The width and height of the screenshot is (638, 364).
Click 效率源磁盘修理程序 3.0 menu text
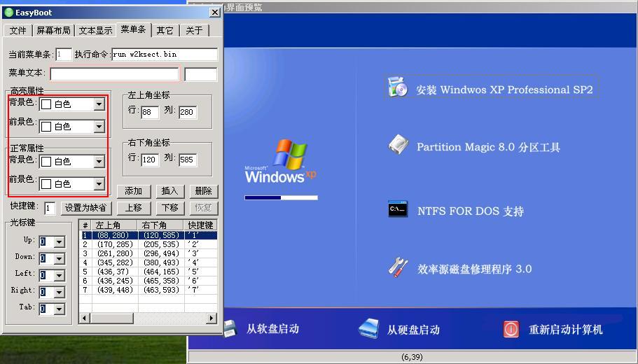point(474,269)
